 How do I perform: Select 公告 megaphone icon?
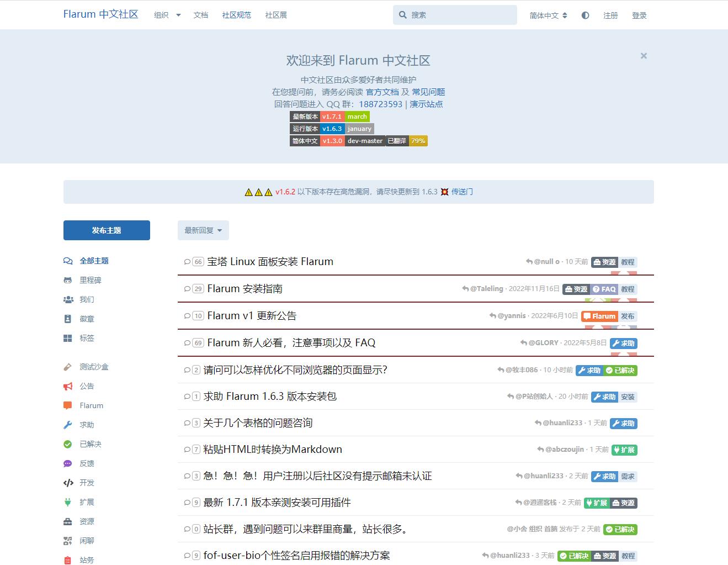tap(68, 386)
